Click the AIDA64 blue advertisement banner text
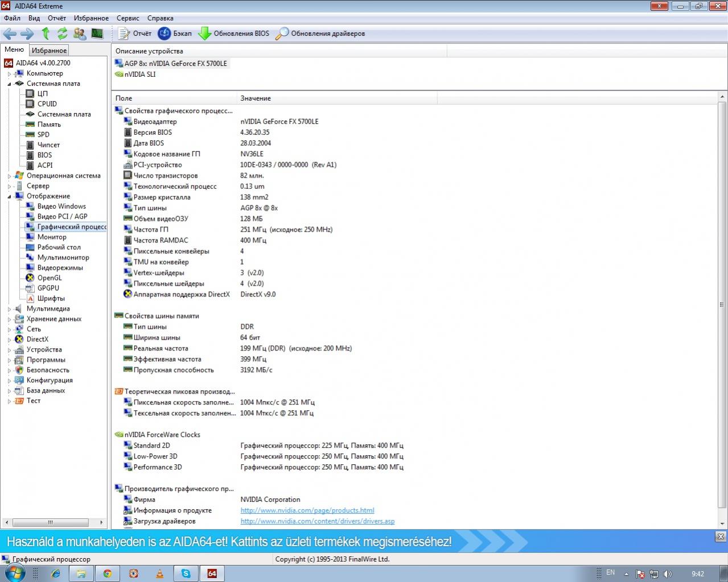Viewport: 728px width, 582px height. (x=229, y=542)
